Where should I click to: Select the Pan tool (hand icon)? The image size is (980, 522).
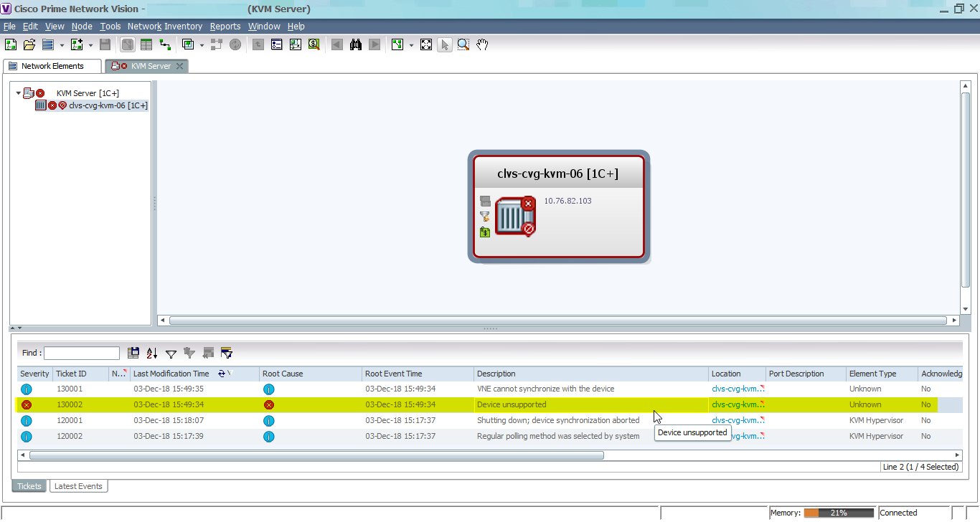(x=482, y=44)
